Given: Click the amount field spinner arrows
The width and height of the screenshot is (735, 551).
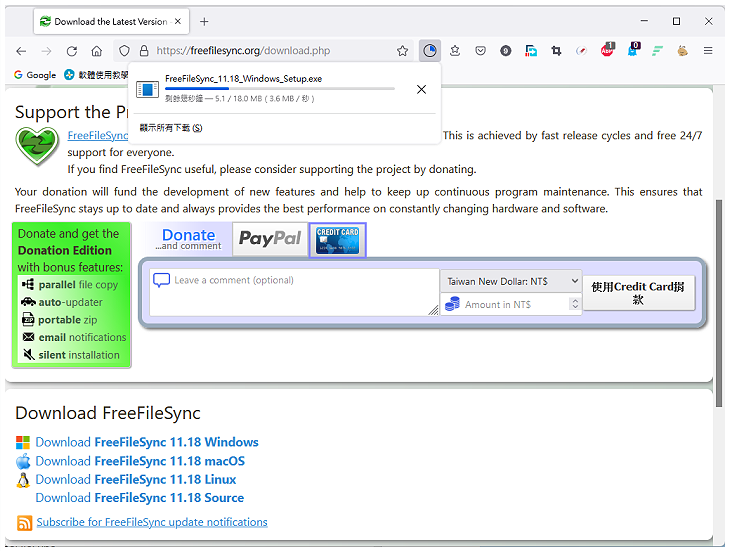Looking at the screenshot, I should coord(575,304).
